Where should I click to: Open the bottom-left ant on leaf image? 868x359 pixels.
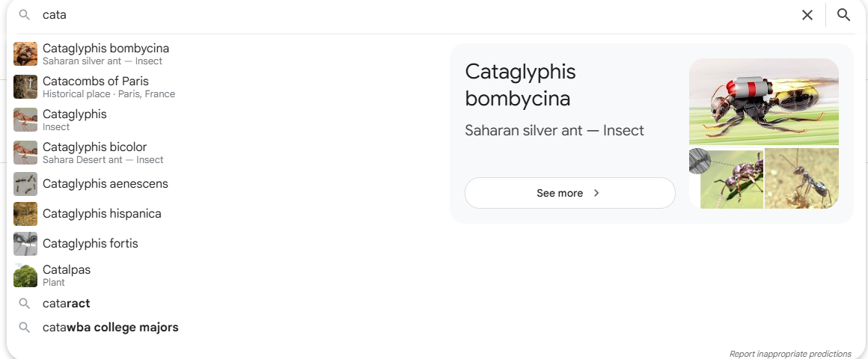(x=726, y=179)
